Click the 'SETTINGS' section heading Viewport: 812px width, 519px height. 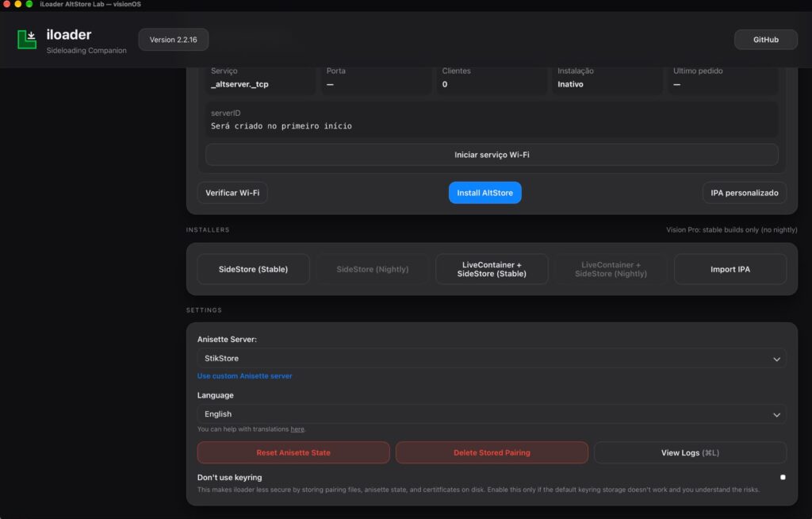click(x=204, y=310)
